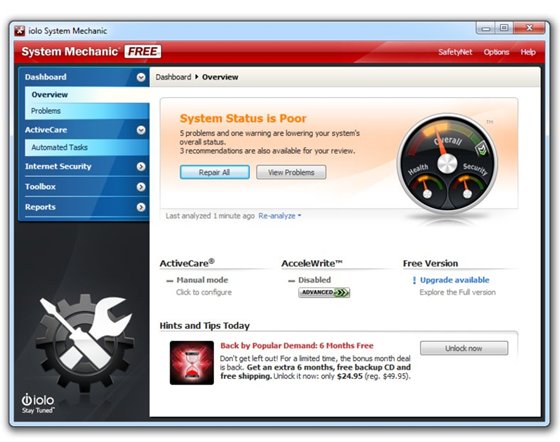Click the Dashboard sidebar header
This screenshot has width=560, height=442.
click(x=84, y=77)
